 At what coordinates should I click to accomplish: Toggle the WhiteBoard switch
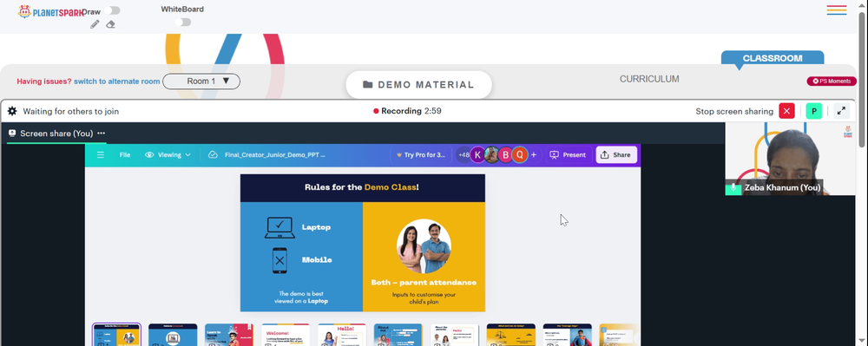pyautogui.click(x=182, y=22)
